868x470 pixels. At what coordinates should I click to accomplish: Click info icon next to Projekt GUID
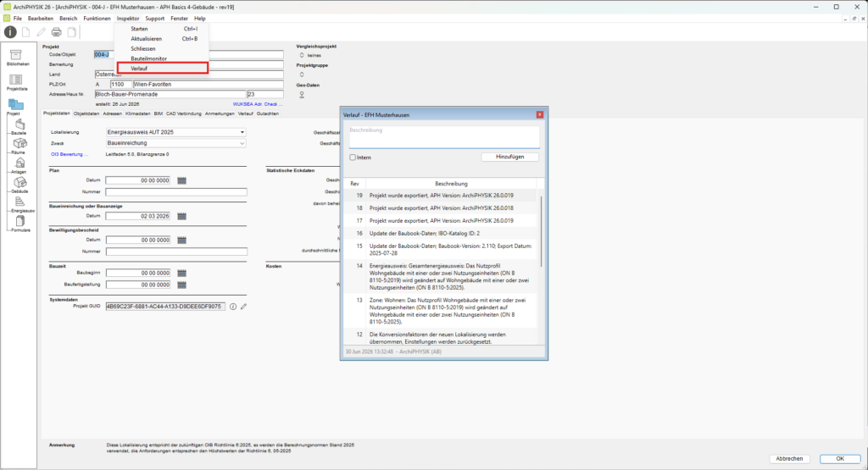click(x=233, y=307)
